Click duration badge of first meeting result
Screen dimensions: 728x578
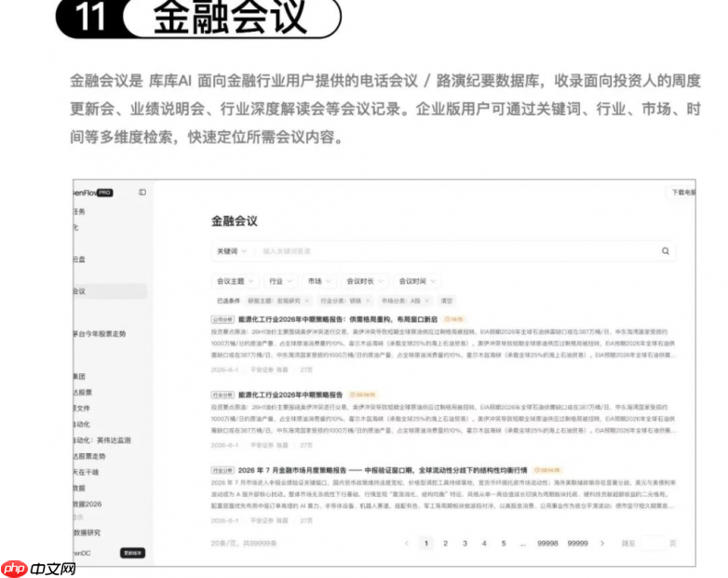tap(454, 319)
